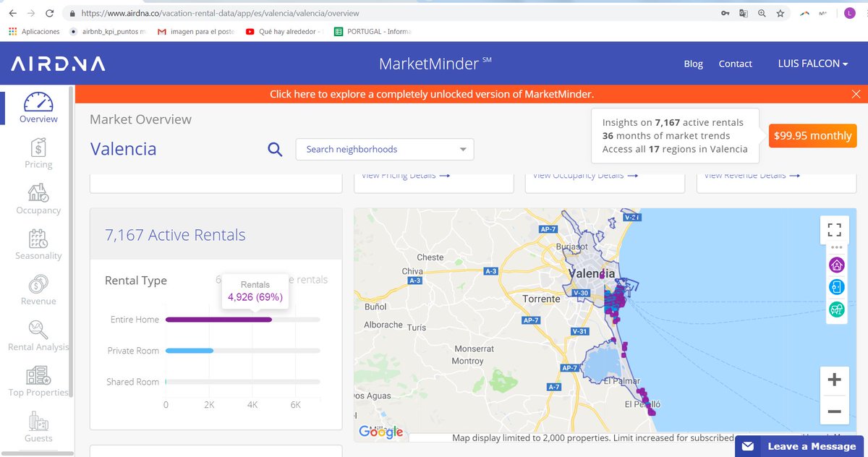Click the unlocked MarketMinder banner text
Screen dimensions: 868x457
(x=432, y=94)
